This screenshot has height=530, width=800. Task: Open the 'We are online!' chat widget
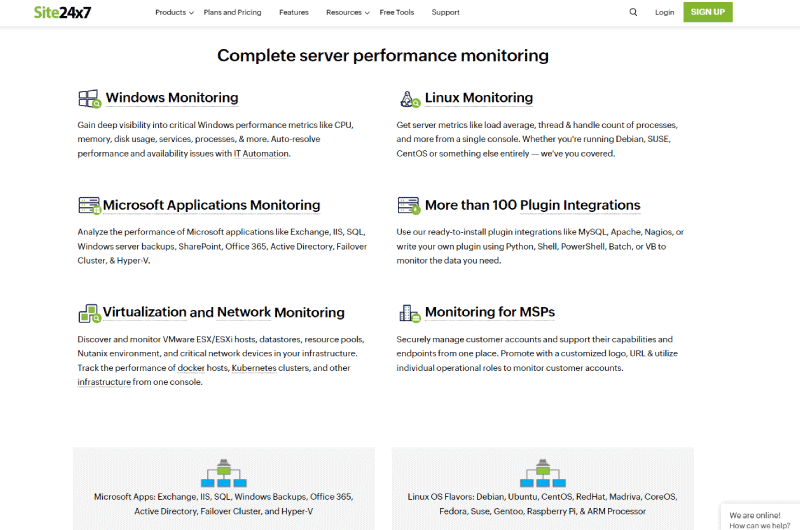[760, 517]
